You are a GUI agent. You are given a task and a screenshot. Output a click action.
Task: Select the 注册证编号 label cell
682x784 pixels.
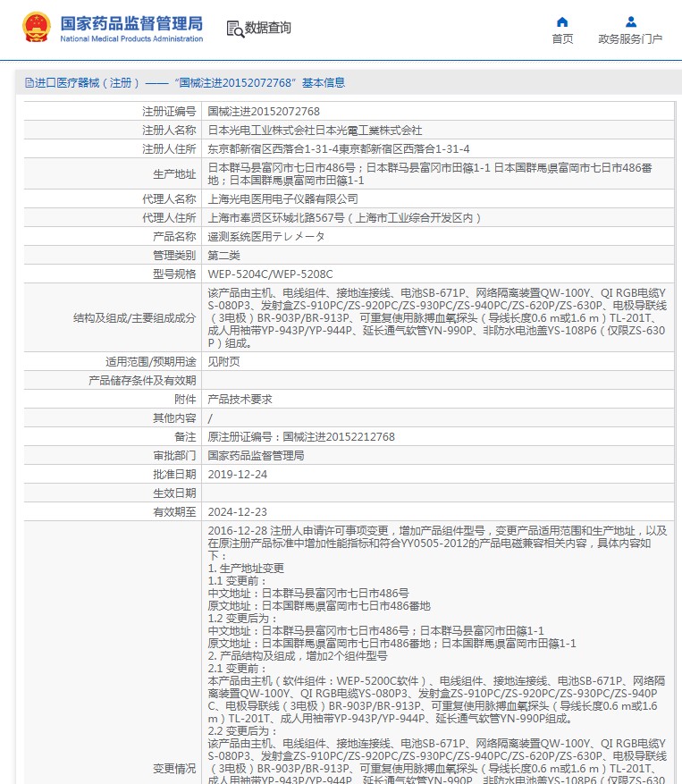[x=169, y=112]
